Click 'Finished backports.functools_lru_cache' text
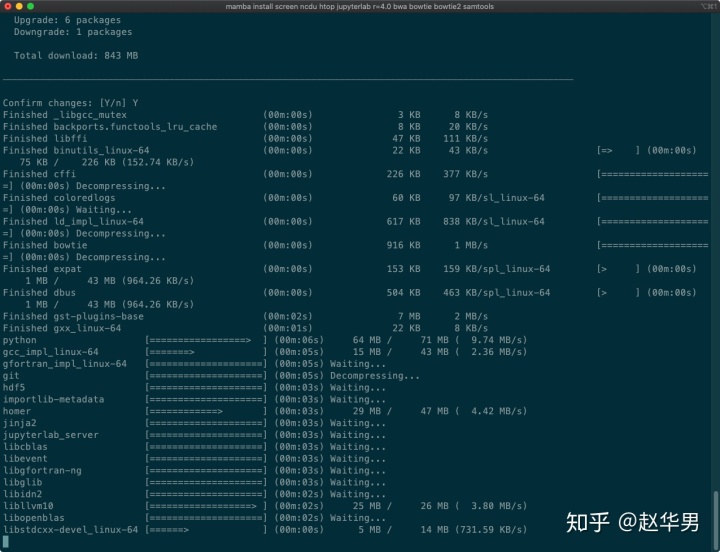The height and width of the screenshot is (552, 720). coord(110,127)
